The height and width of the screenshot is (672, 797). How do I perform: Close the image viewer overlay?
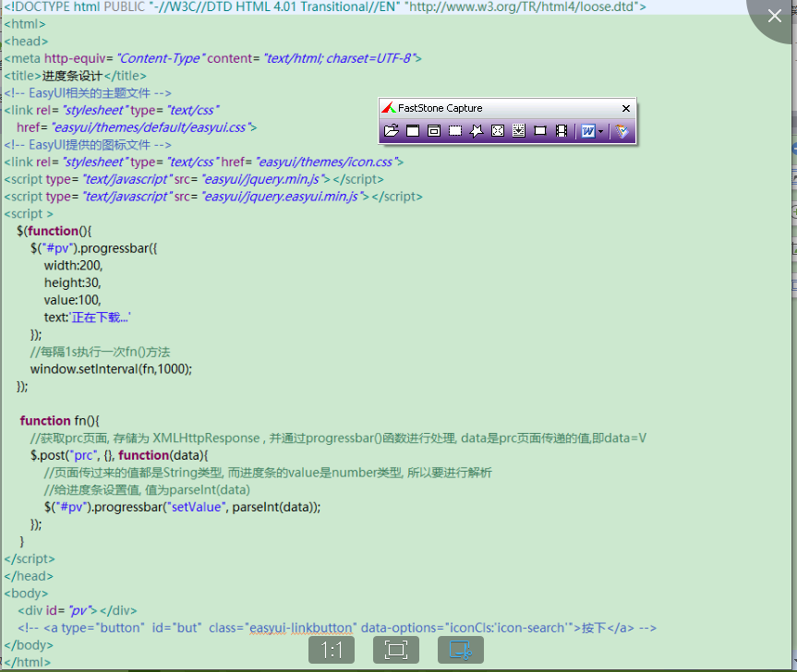click(x=774, y=16)
